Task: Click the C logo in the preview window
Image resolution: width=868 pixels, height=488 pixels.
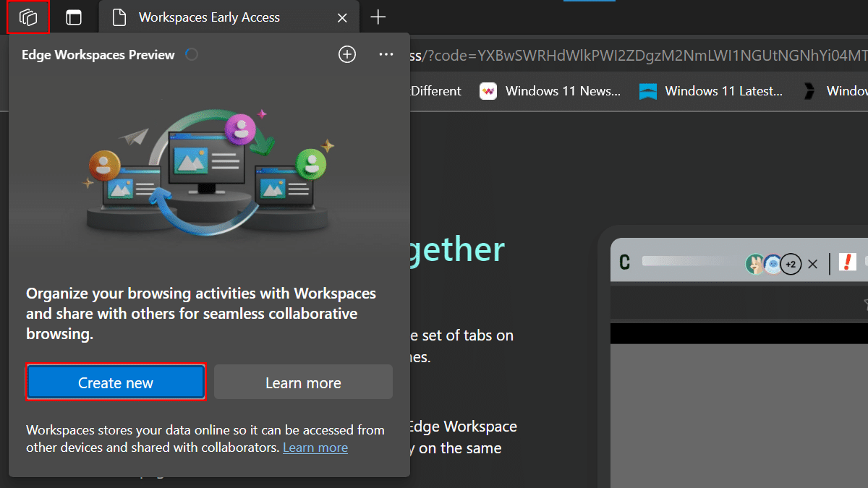Action: point(624,263)
